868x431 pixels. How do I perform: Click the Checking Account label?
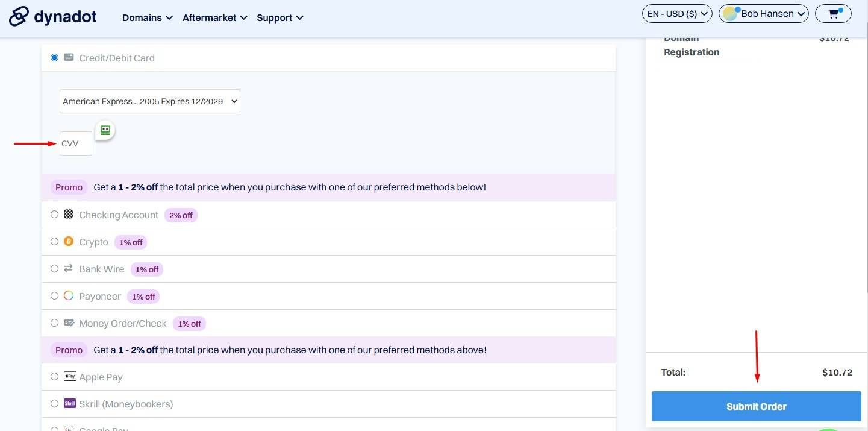(x=119, y=215)
